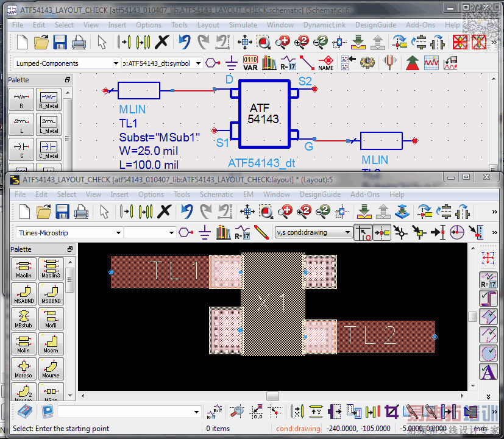
Task: Click Insert Path pencil icon in Layout toolbar
Action: pos(261,232)
